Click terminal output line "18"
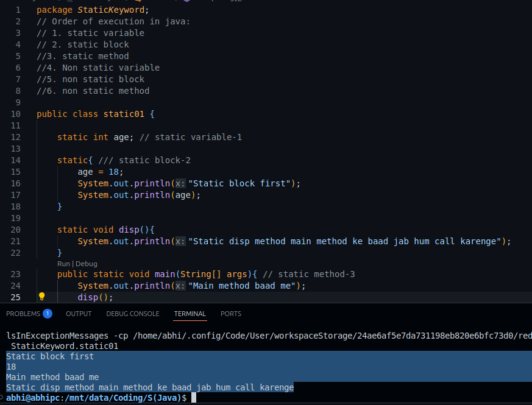The height and width of the screenshot is (405, 532). [x=11, y=367]
